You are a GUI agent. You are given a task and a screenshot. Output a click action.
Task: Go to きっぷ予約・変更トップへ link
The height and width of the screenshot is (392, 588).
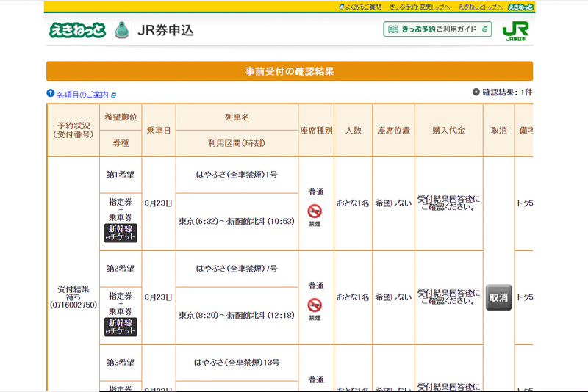420,7
